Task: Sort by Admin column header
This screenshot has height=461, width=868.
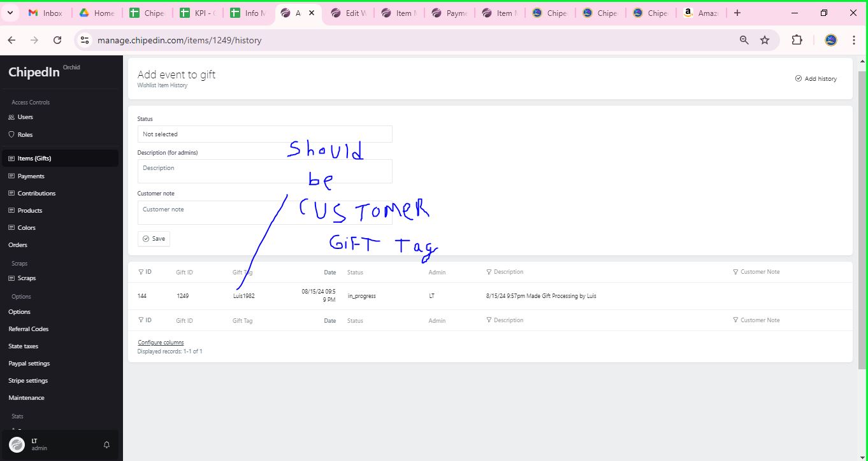Action: [x=437, y=273]
